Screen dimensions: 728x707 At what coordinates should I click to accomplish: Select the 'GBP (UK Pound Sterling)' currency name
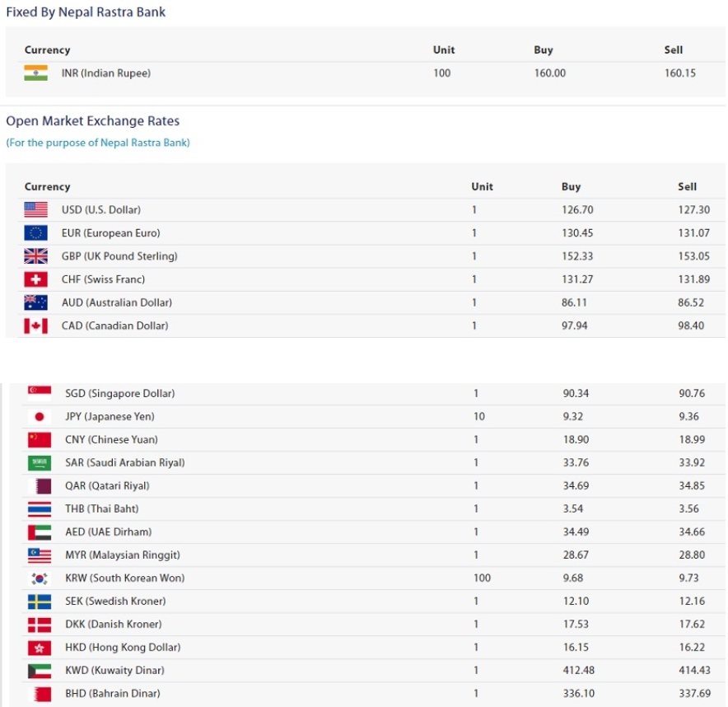click(119, 256)
